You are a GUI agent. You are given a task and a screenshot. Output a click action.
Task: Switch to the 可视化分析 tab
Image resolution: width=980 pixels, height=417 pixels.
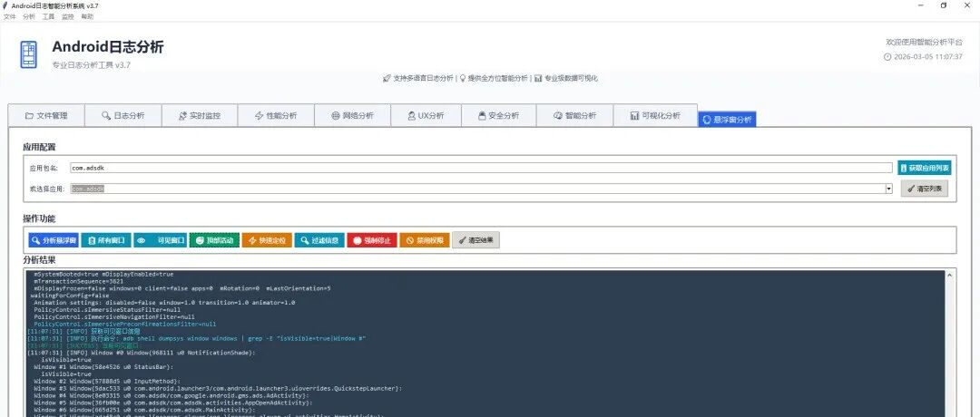655,115
